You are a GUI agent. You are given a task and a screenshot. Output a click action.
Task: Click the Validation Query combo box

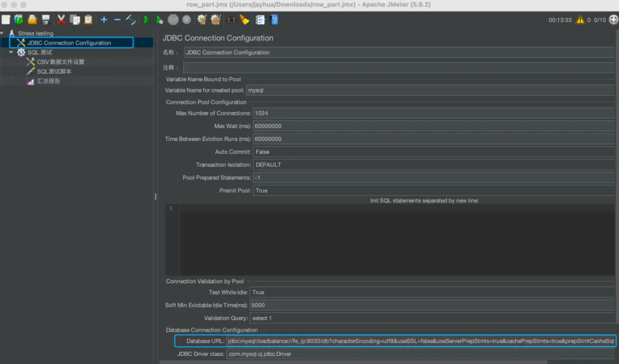(432, 318)
